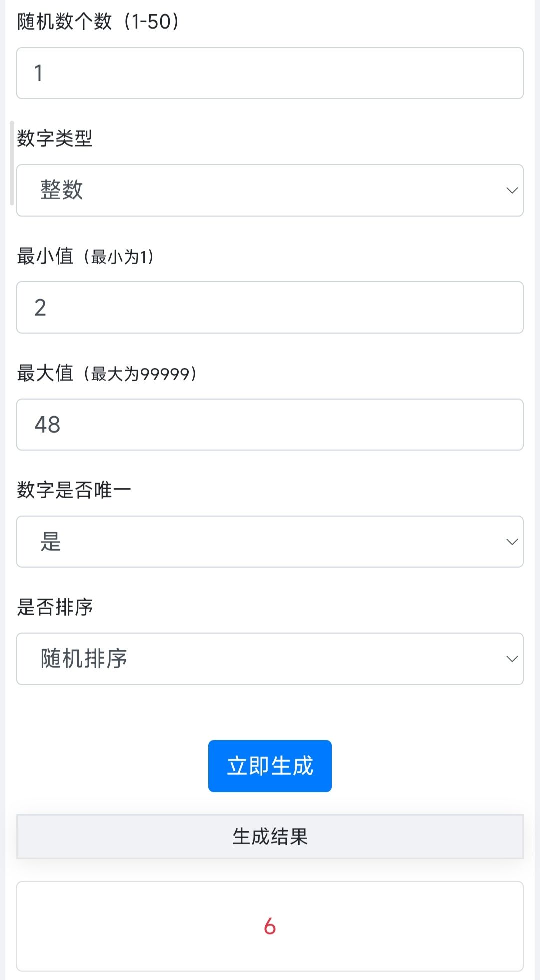Click the result output box
Image resolution: width=540 pixels, height=980 pixels.
[x=270, y=926]
